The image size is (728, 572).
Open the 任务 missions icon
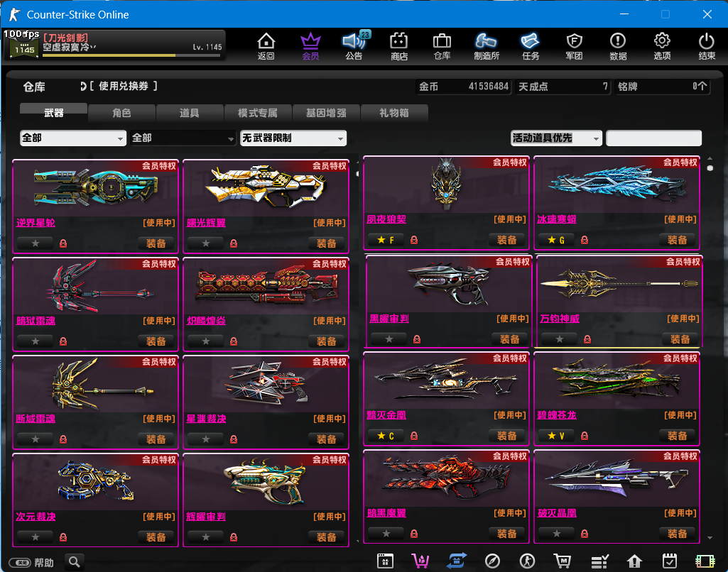tap(531, 46)
